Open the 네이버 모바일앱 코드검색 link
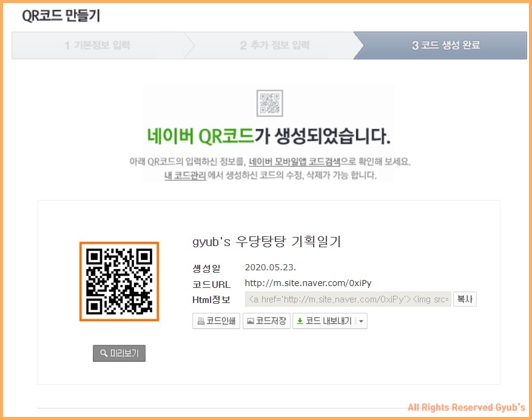The height and width of the screenshot is (420, 532). tap(294, 162)
